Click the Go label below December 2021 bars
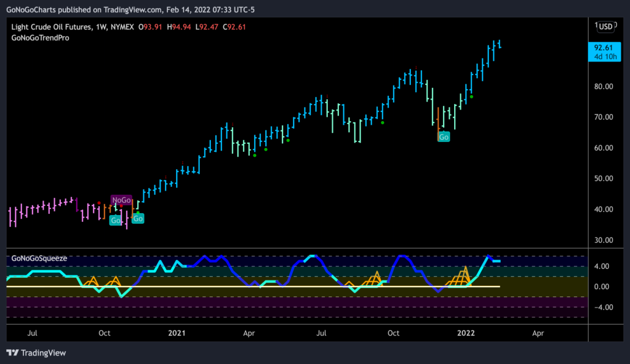Image resolution: width=630 pixels, height=364 pixels. coord(444,137)
